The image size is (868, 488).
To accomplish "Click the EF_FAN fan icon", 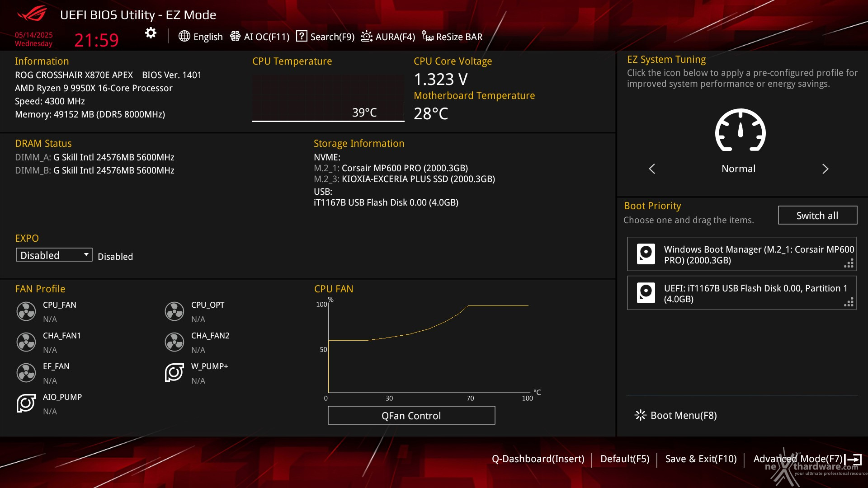I will pyautogui.click(x=26, y=373).
